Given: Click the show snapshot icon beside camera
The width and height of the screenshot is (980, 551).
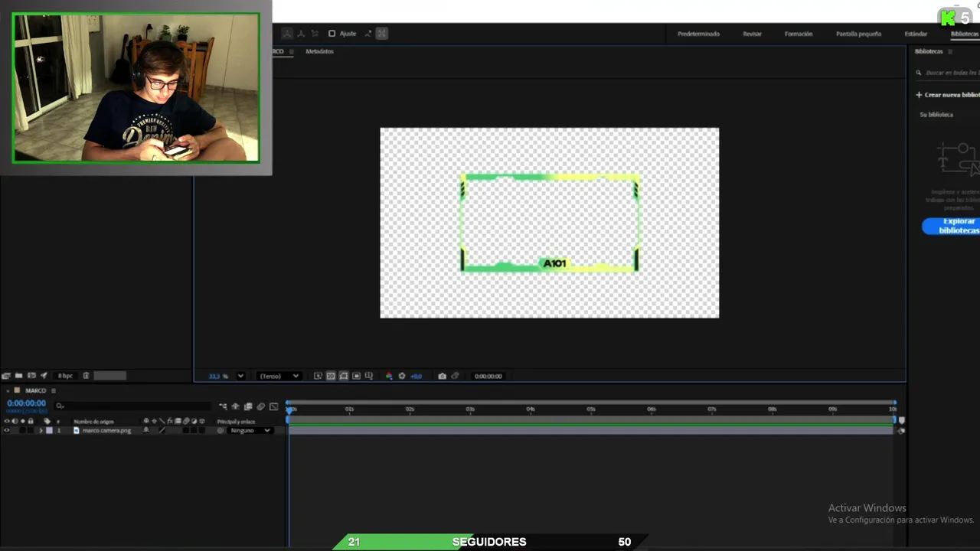Looking at the screenshot, I should pyautogui.click(x=455, y=376).
